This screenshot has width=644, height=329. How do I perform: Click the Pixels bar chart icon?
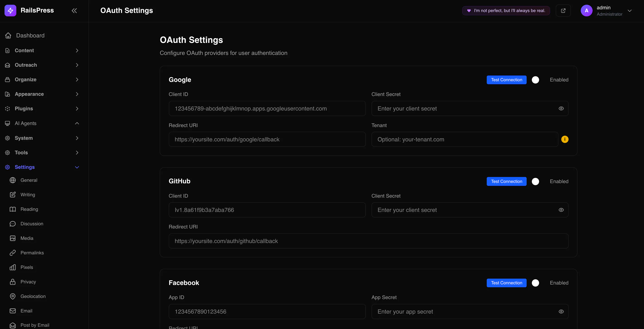(x=13, y=268)
